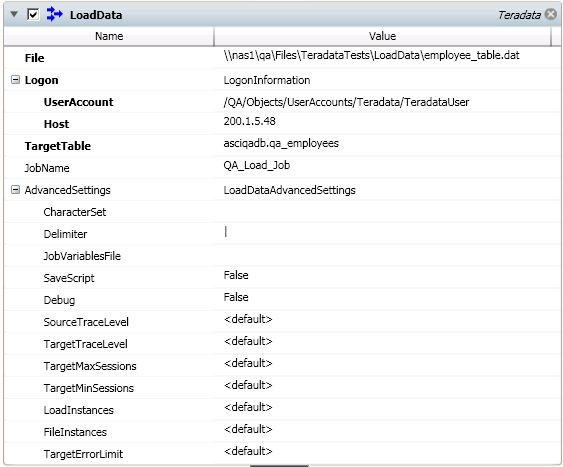
Task: Click the LogonInformation value
Action: pyautogui.click(x=267, y=80)
